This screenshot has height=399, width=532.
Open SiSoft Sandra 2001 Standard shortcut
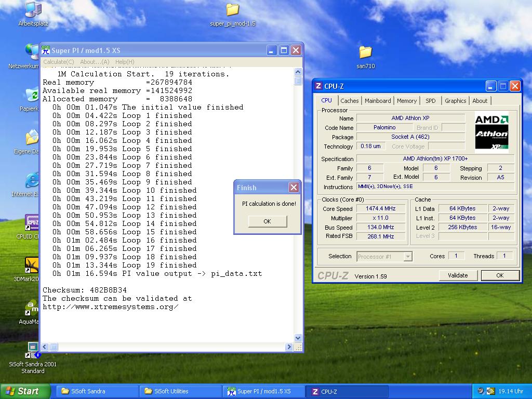[32, 349]
